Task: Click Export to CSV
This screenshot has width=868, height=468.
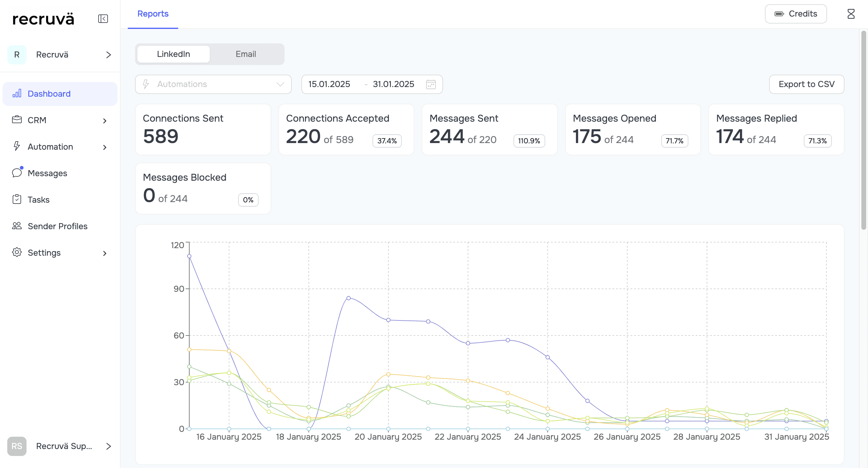Action: [806, 84]
